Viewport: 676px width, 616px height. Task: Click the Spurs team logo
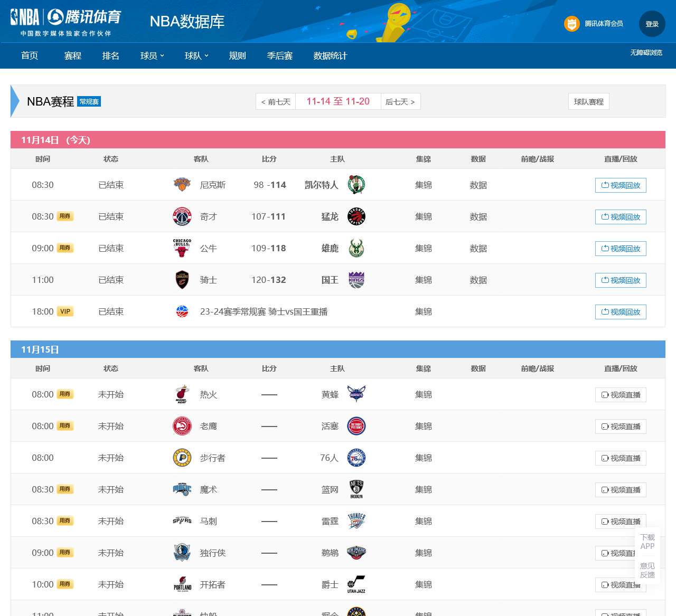pyautogui.click(x=182, y=521)
